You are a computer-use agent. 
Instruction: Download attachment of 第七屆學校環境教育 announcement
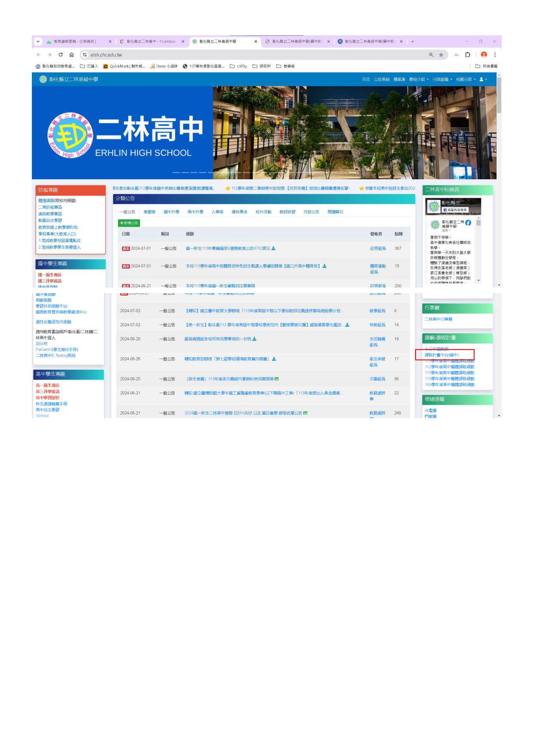tap(274, 359)
